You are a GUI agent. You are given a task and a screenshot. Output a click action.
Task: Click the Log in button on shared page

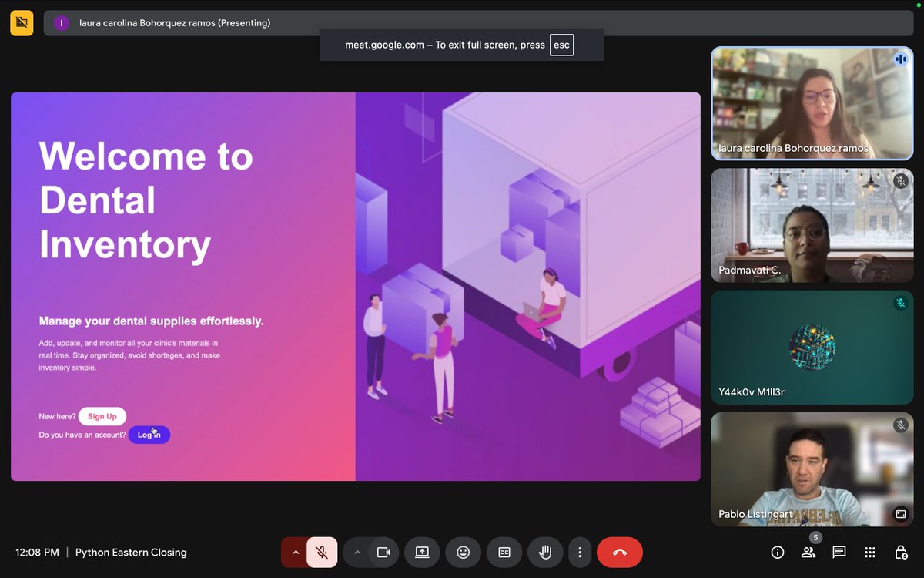point(149,435)
